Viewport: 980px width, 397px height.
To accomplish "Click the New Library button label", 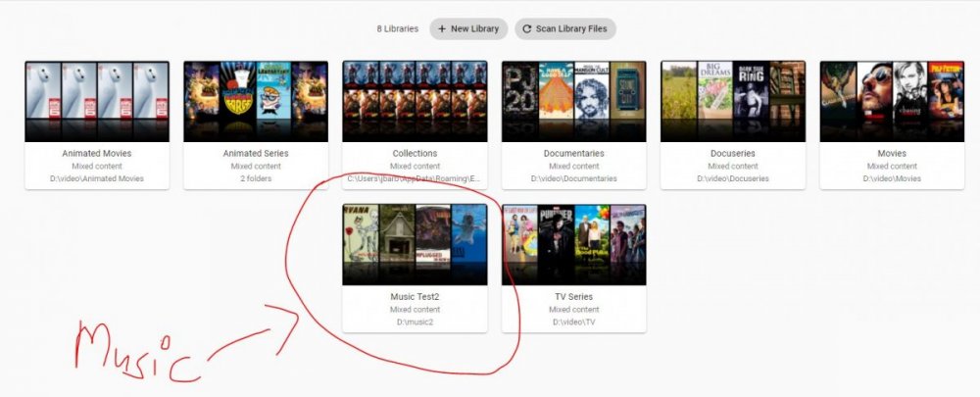I will coord(475,28).
